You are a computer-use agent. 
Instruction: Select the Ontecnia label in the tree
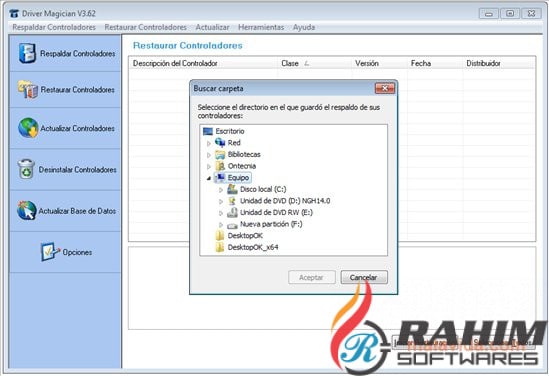coord(242,166)
